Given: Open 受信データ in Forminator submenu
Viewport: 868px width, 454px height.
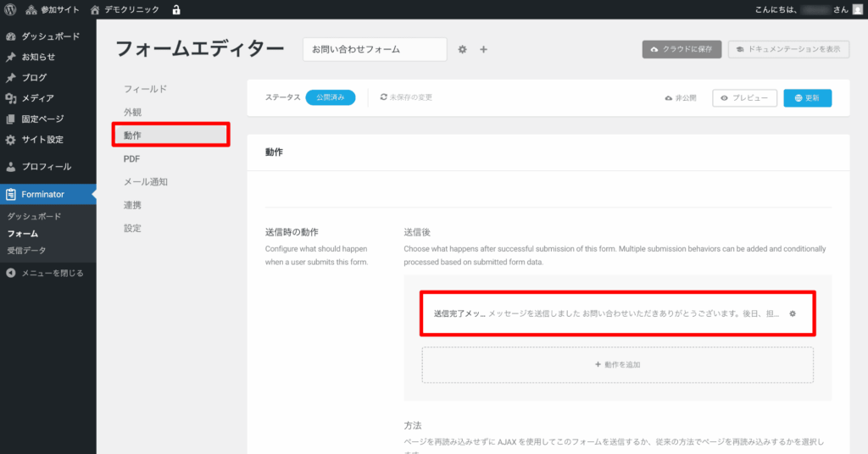Looking at the screenshot, I should (x=26, y=250).
